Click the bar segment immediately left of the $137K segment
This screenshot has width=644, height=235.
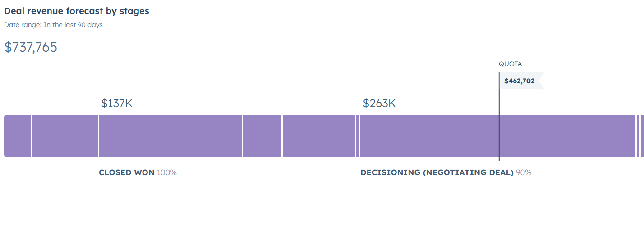click(65, 136)
